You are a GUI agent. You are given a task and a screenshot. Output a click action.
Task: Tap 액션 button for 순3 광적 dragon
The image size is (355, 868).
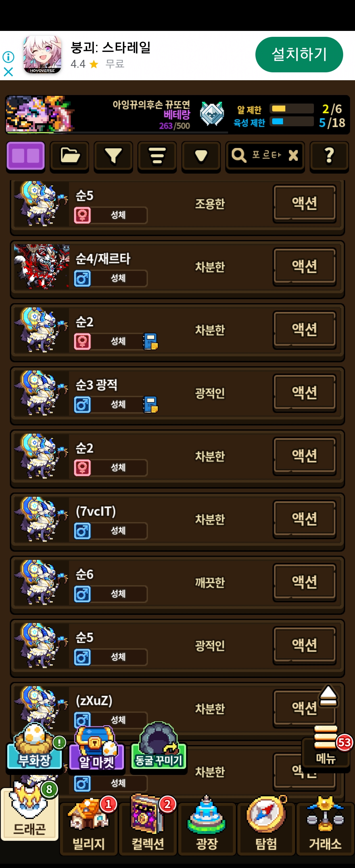click(304, 393)
